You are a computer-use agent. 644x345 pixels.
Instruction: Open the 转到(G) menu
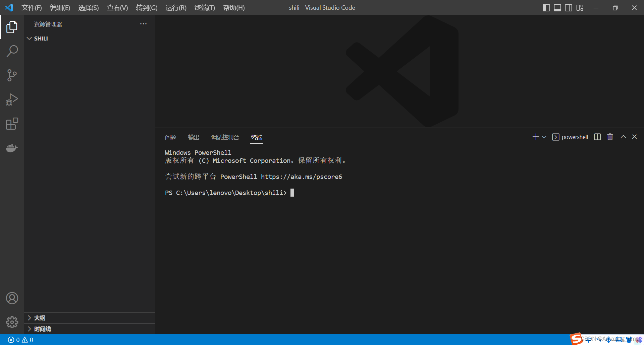(x=147, y=8)
